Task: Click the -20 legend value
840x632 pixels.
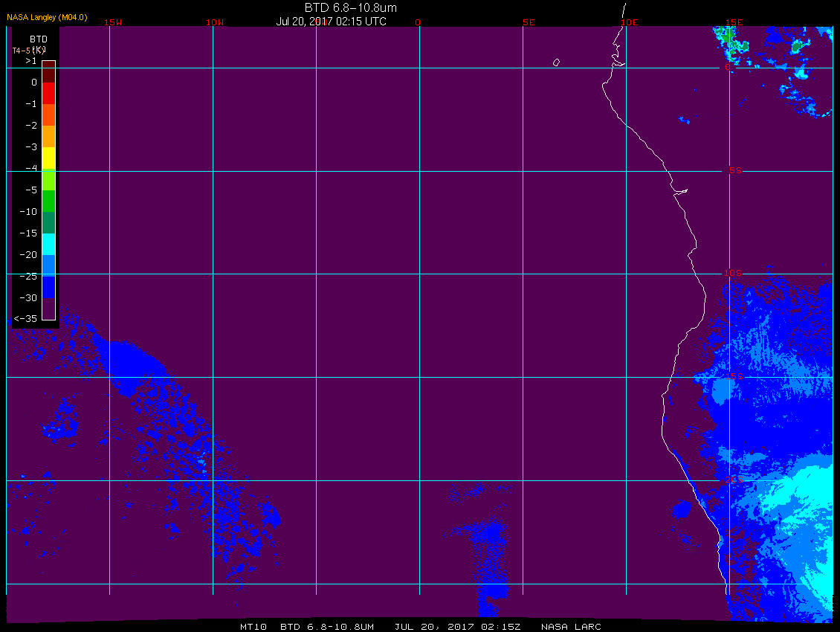Action: (28, 254)
